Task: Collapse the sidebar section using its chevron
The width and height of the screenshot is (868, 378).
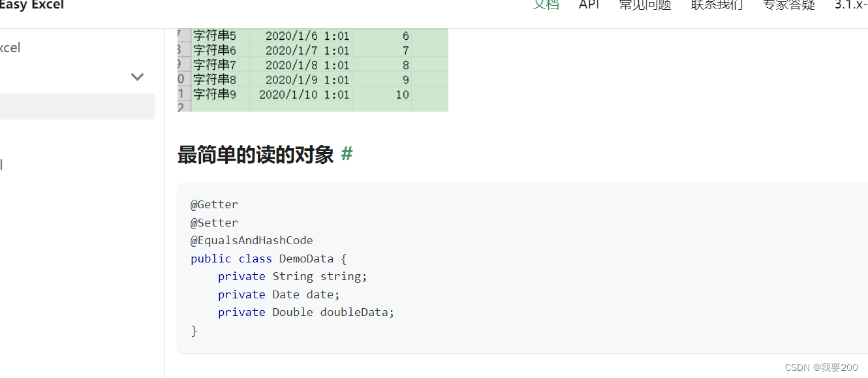Action: point(137,76)
